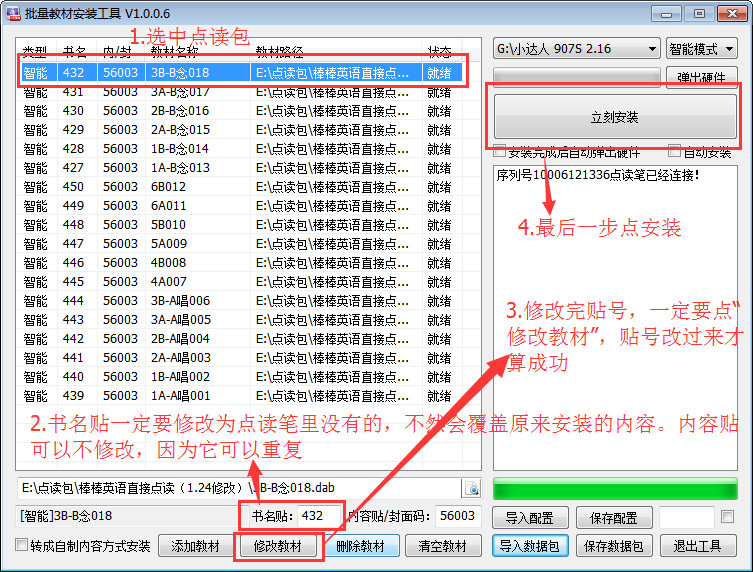The width and height of the screenshot is (753, 572).
Task: Click the browse file icon beside the .dab path
Action: 471,488
